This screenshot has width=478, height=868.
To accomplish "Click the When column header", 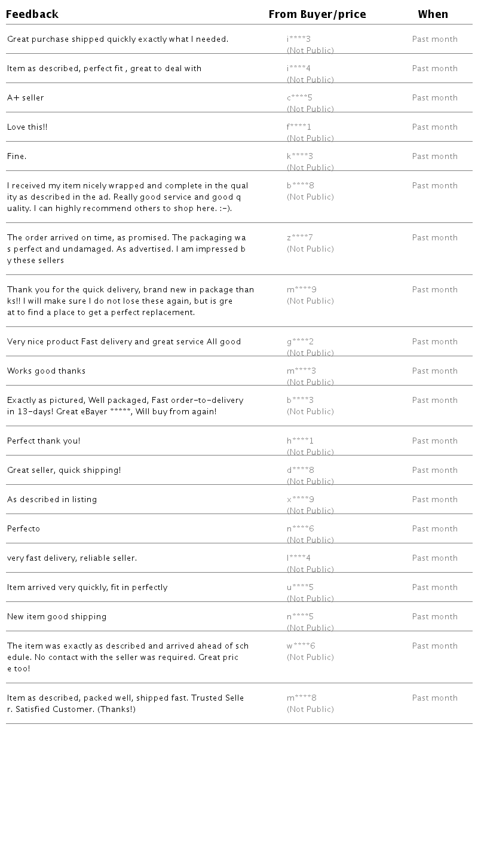I will click(x=433, y=14).
